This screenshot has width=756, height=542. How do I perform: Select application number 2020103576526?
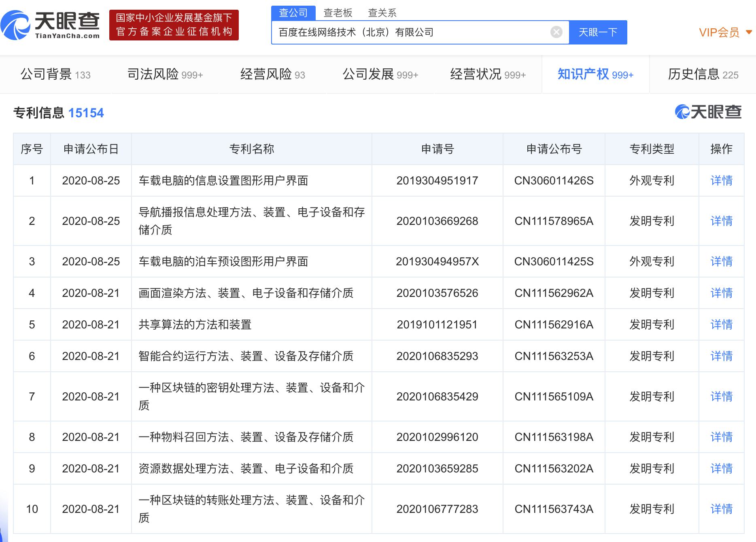tap(437, 293)
